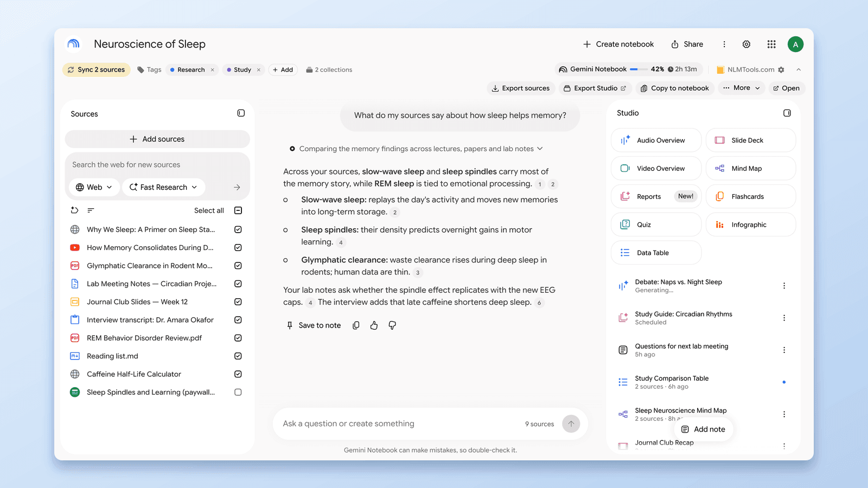
Task: Click Create notebook button
Action: [618, 44]
